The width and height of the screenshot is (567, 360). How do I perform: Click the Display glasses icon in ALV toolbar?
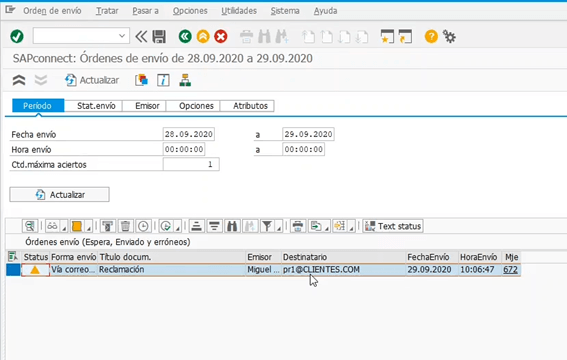pyautogui.click(x=52, y=226)
